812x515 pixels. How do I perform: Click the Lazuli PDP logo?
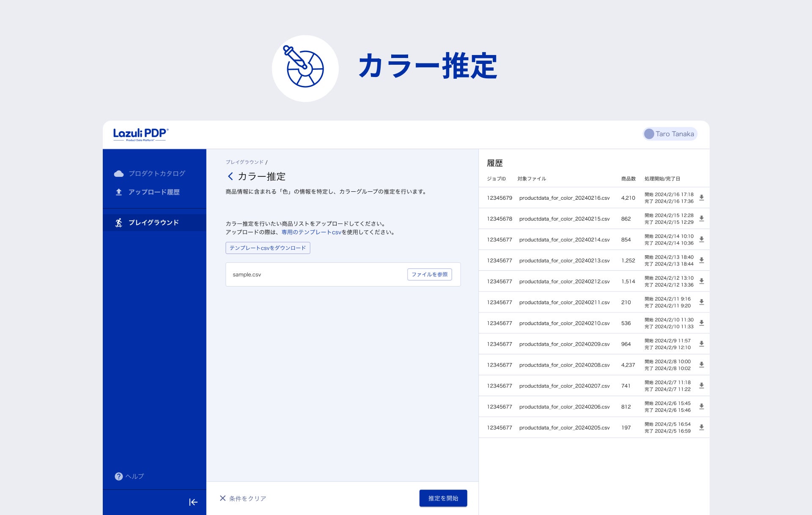(x=140, y=134)
